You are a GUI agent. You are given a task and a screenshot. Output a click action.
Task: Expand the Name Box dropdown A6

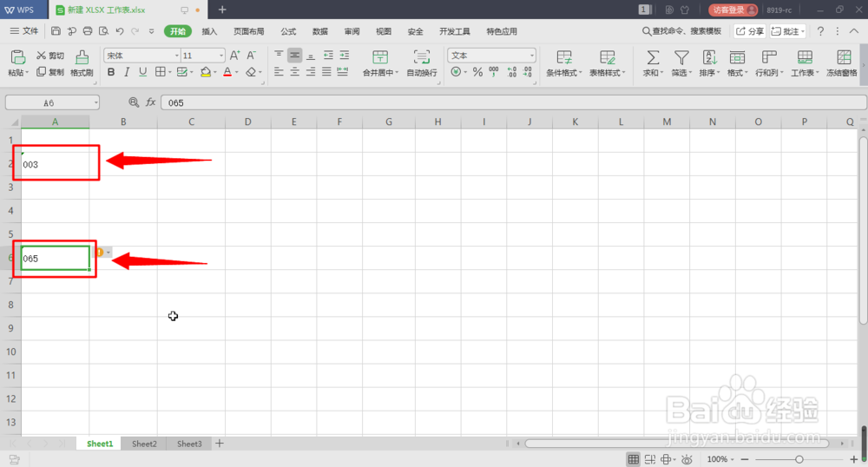coord(95,102)
